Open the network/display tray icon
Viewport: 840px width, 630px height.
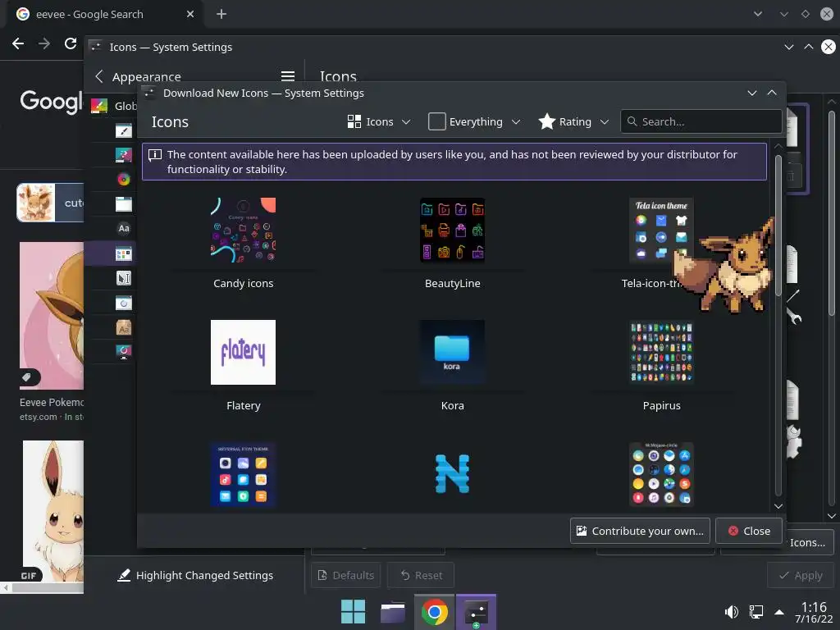[x=756, y=612]
